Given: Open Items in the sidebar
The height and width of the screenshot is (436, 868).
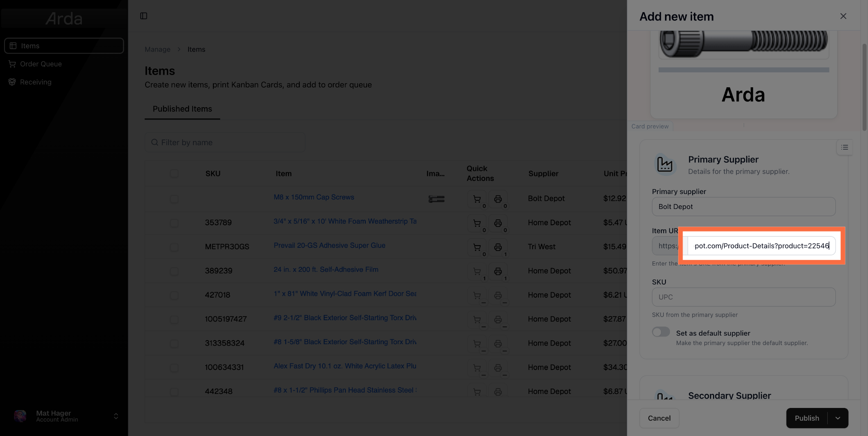Looking at the screenshot, I should [x=64, y=46].
